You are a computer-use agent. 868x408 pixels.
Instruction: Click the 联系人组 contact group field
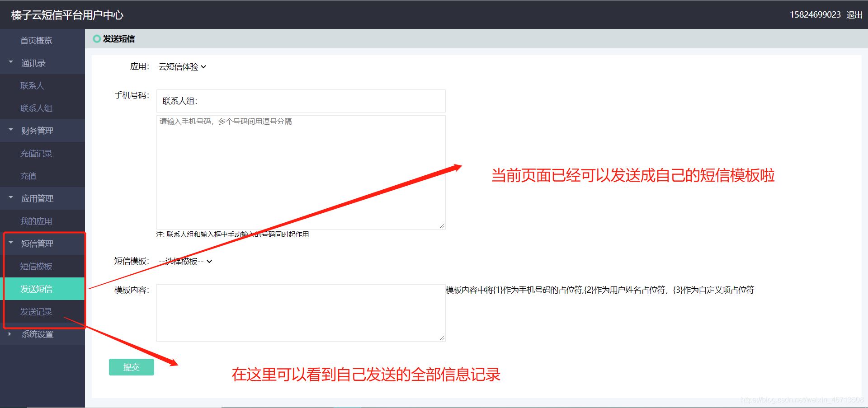tap(300, 101)
